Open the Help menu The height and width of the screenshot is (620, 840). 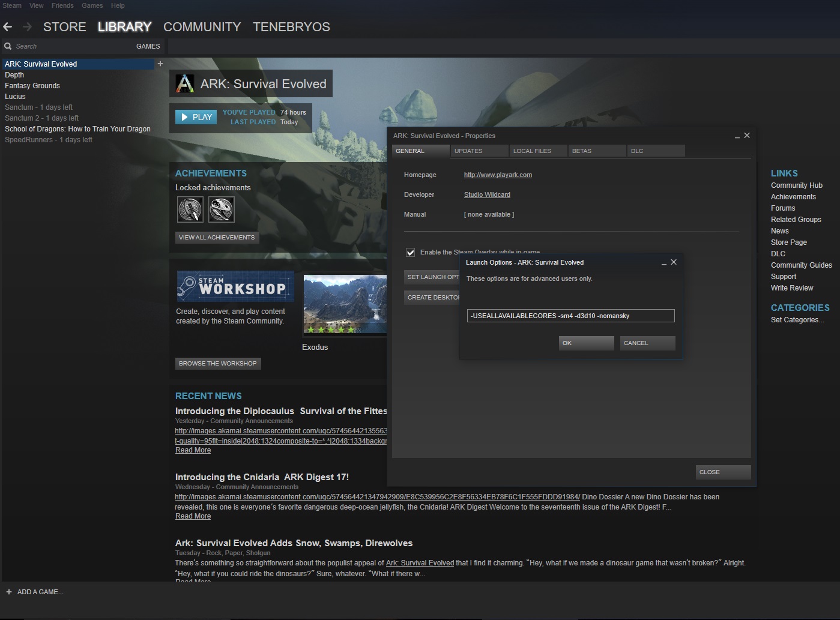tap(118, 5)
